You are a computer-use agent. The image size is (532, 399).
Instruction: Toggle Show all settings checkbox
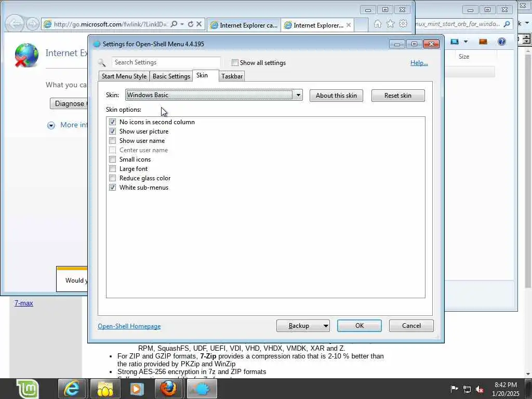coord(235,63)
